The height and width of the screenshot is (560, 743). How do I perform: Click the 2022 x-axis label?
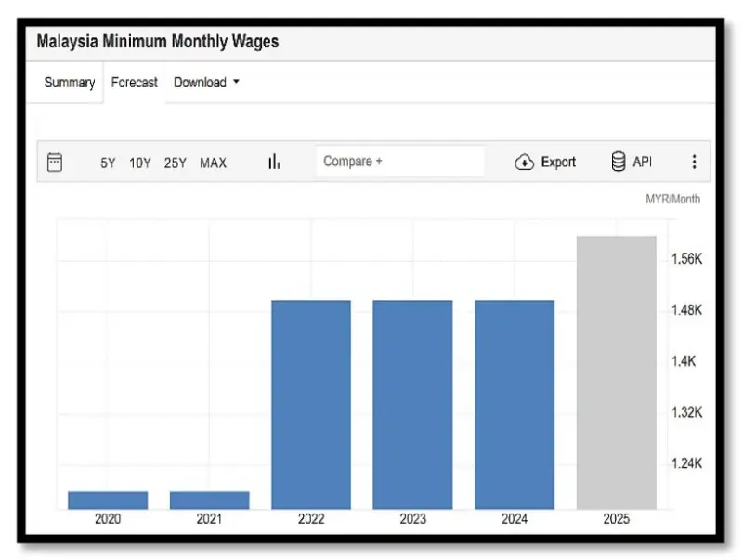311,519
